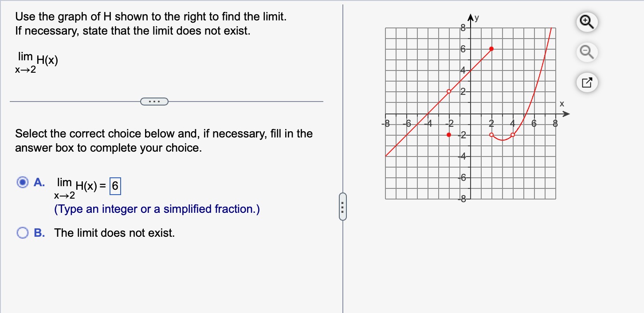Image resolution: width=644 pixels, height=313 pixels.
Task: Click the minus magnifier above the graph
Action: (x=586, y=52)
